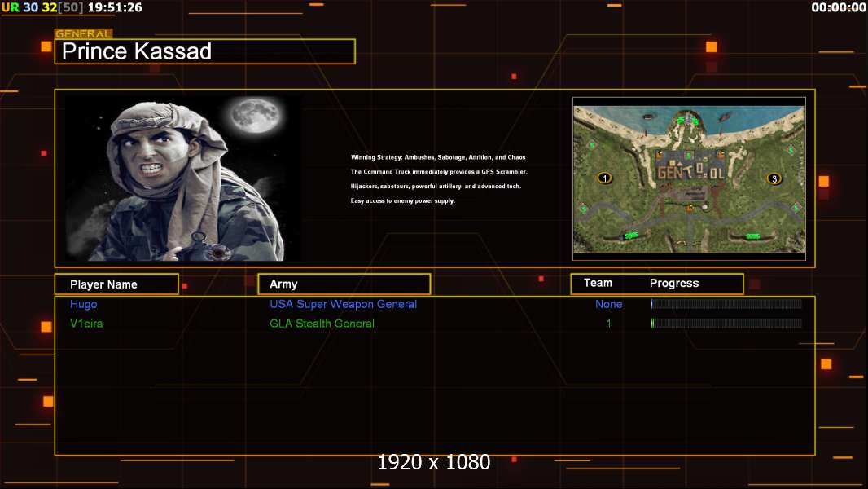
Task: Click the Prince Kassad portrait image
Action: (x=183, y=178)
